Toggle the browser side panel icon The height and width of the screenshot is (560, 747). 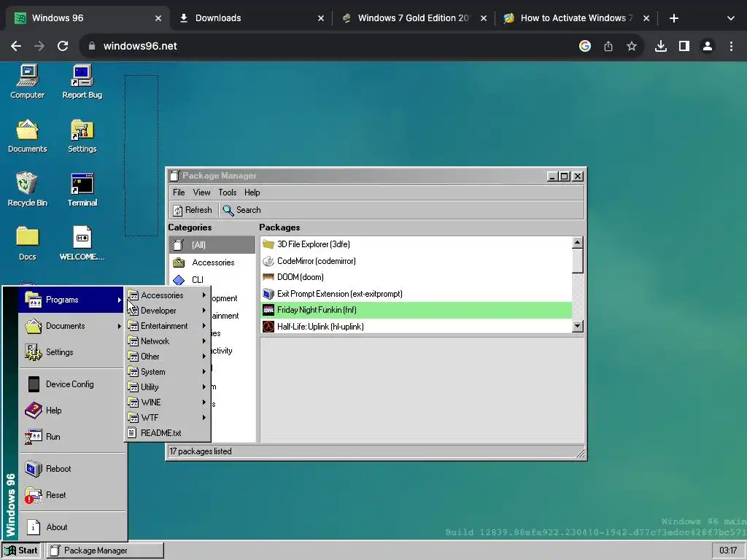(x=684, y=46)
